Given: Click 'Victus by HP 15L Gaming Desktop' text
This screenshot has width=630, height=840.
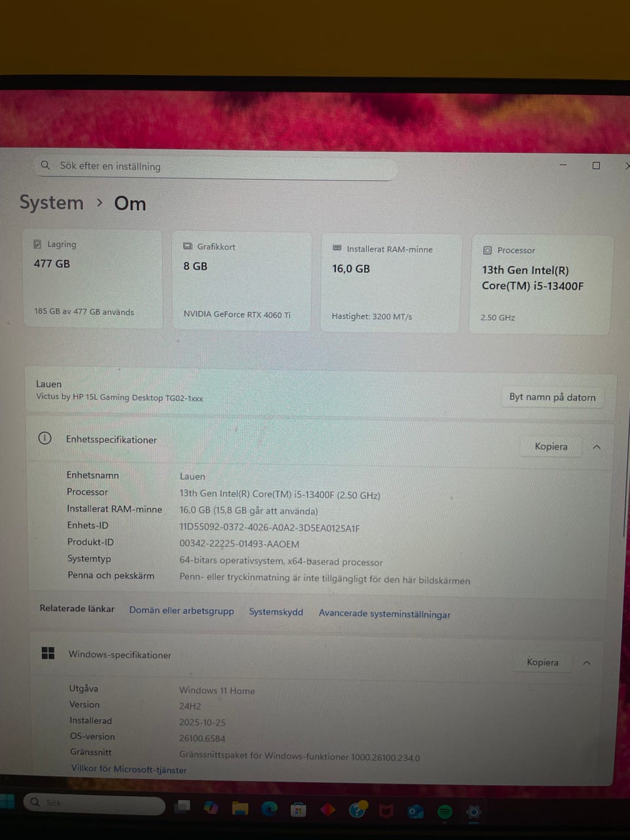Looking at the screenshot, I should coord(119,397).
